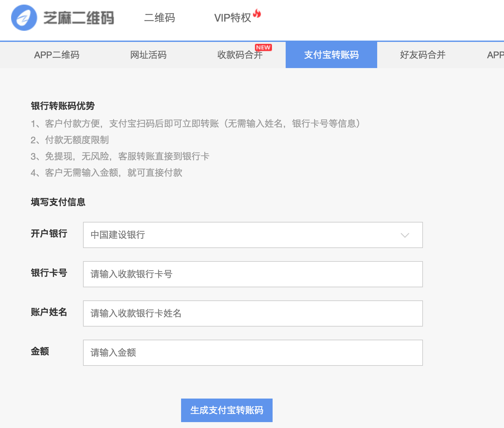Click the 金额 field label
This screenshot has height=428, width=504.
point(40,351)
